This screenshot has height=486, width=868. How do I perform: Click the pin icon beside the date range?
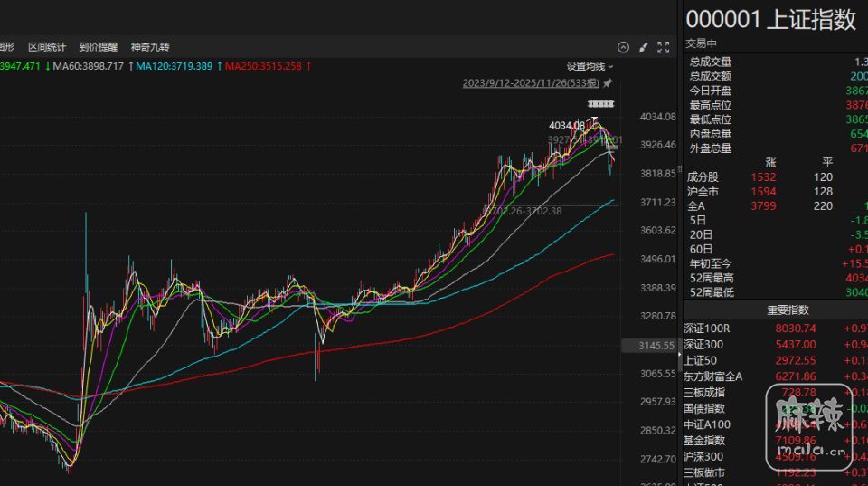(x=608, y=83)
